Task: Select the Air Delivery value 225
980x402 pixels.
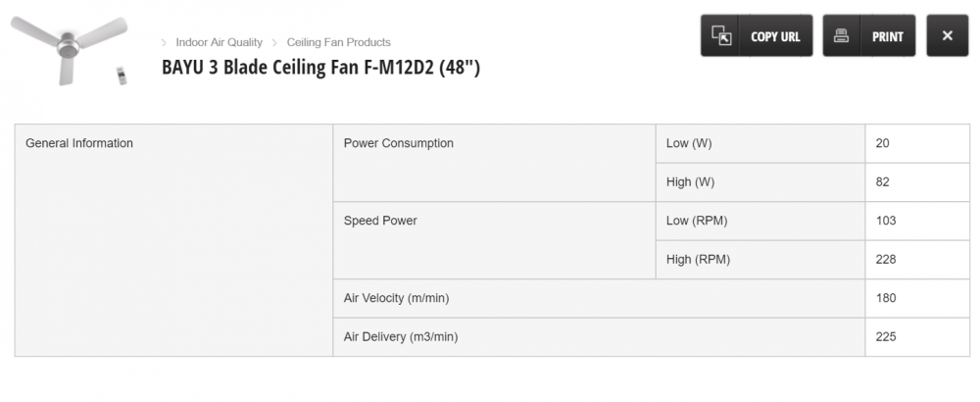Action: point(886,337)
